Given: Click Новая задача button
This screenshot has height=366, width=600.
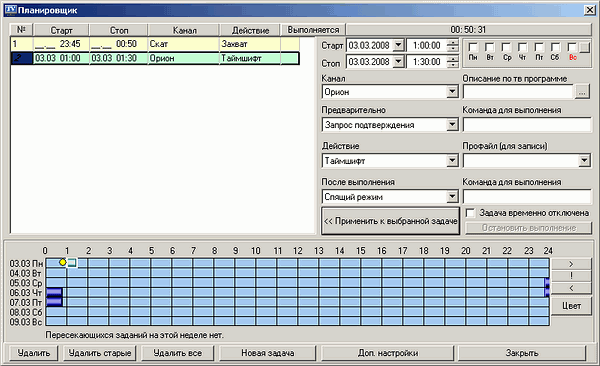Looking at the screenshot, I should coord(267,353).
